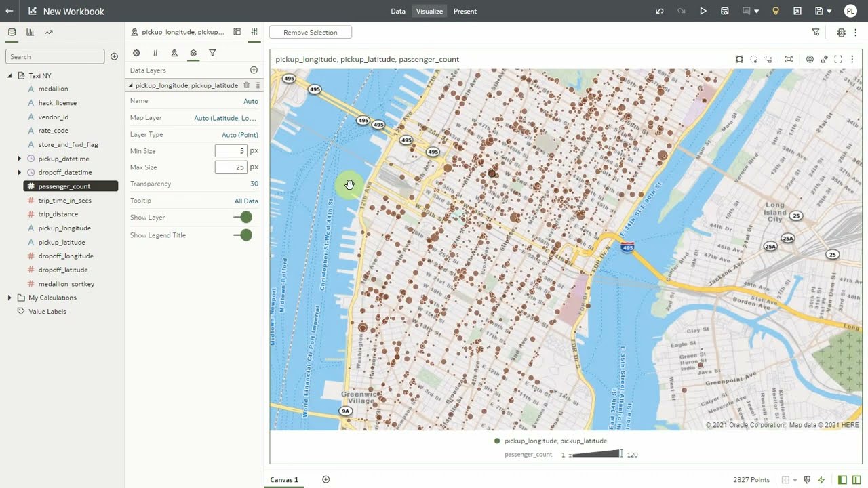Open the Auto Insights lightbulb
868x488 pixels.
click(776, 11)
